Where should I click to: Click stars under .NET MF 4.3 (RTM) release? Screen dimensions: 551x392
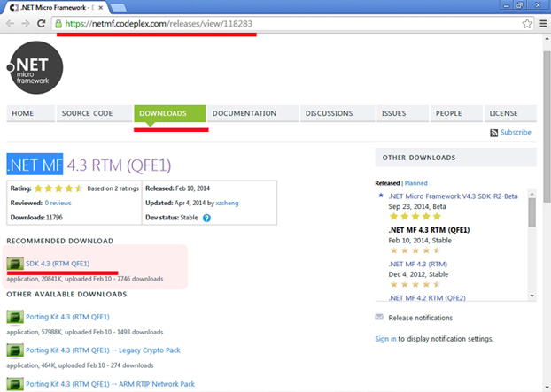pos(415,284)
